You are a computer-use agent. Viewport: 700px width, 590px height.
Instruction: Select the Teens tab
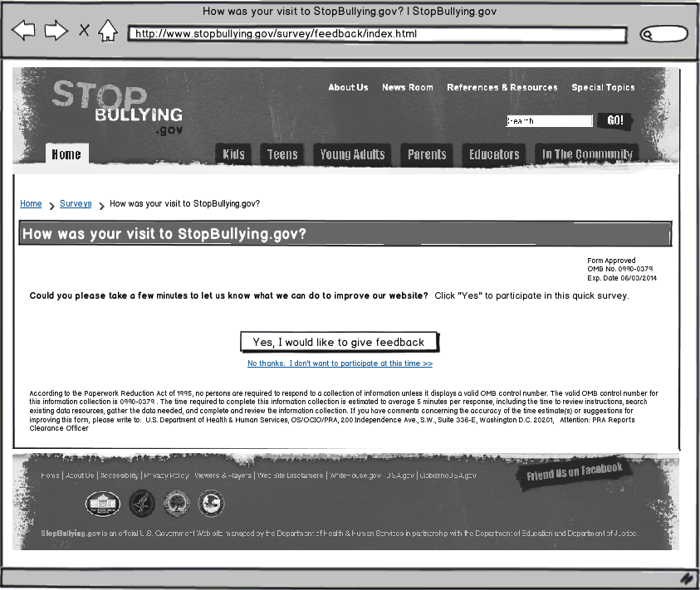[x=282, y=154]
